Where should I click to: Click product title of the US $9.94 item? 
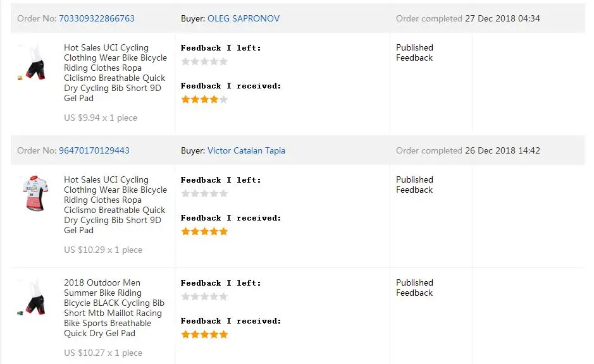coord(115,73)
